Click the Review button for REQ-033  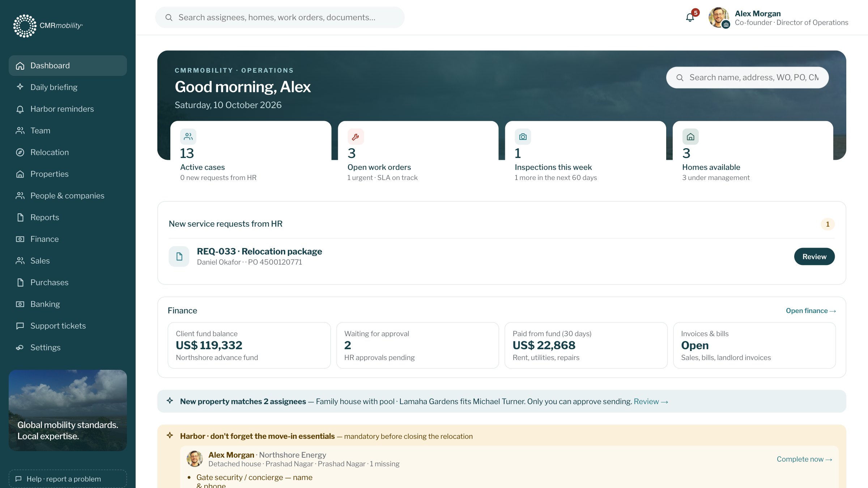tap(814, 256)
